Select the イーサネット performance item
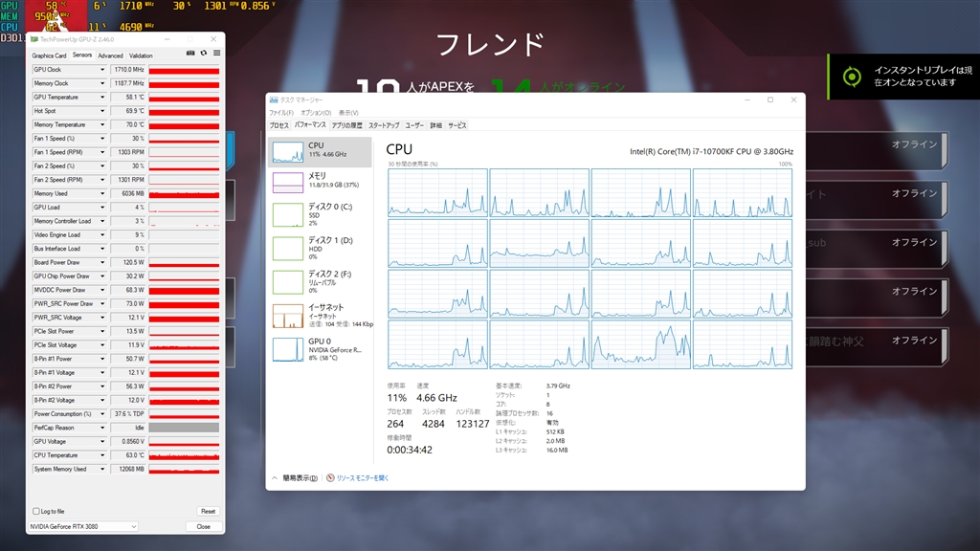The width and height of the screenshot is (980, 551). click(x=321, y=316)
